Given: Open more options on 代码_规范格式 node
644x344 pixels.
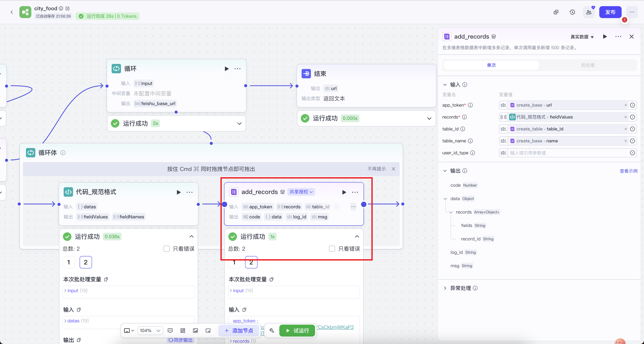Looking at the screenshot, I should (190, 192).
